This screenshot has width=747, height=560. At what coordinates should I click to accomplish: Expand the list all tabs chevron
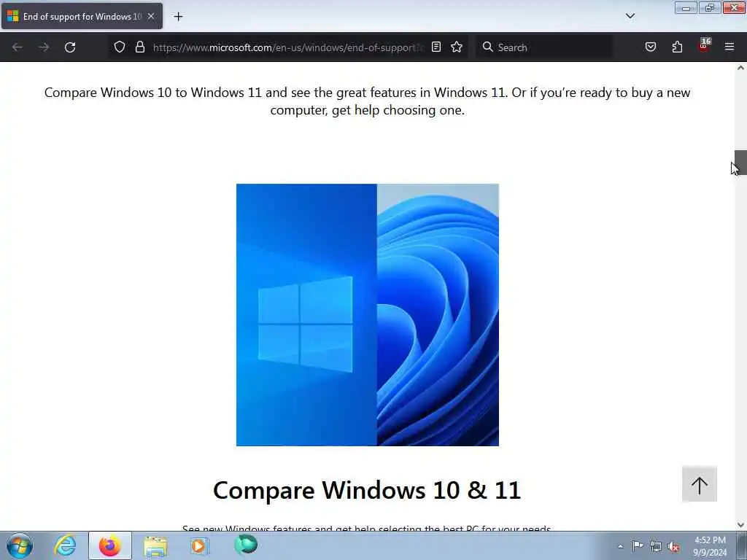(x=630, y=16)
